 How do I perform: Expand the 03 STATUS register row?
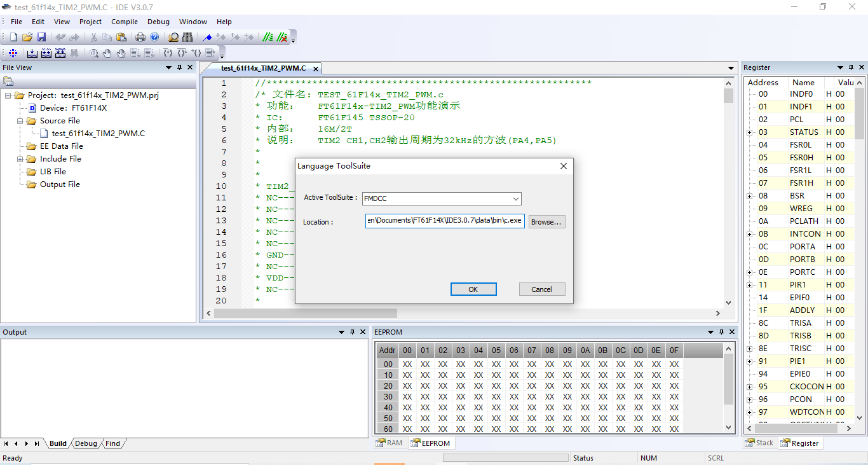pyautogui.click(x=750, y=132)
